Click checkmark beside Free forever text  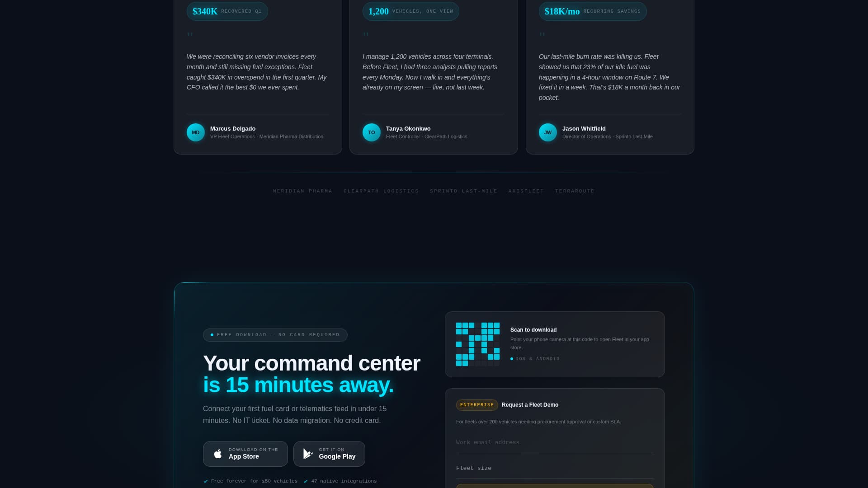click(x=206, y=481)
